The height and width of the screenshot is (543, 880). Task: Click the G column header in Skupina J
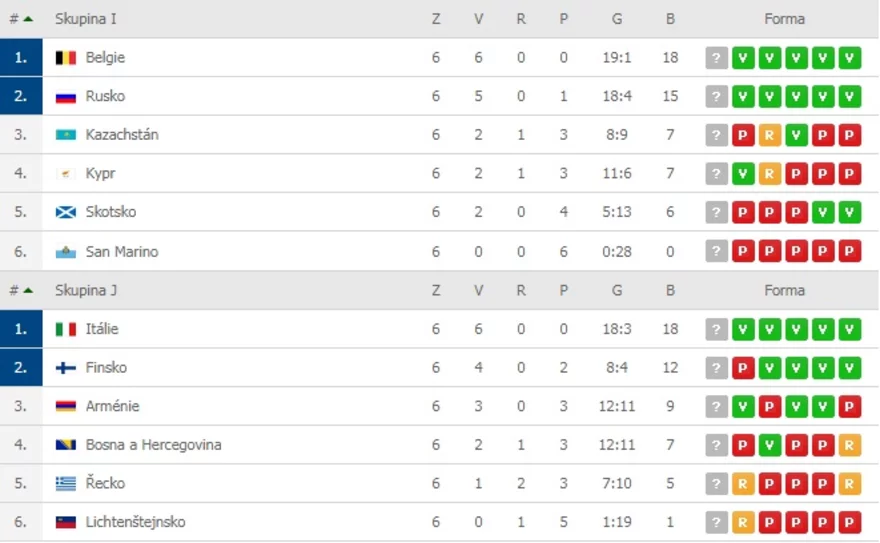pos(617,291)
